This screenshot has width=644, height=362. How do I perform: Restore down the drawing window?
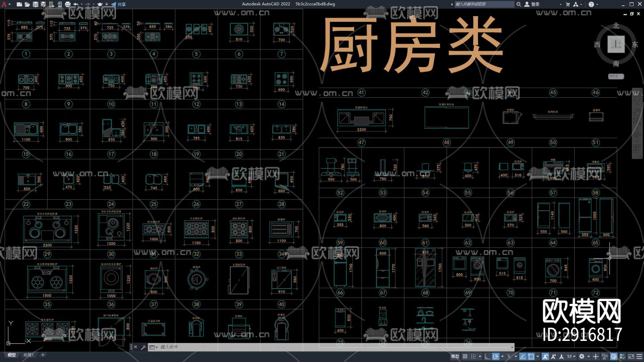click(632, 14)
